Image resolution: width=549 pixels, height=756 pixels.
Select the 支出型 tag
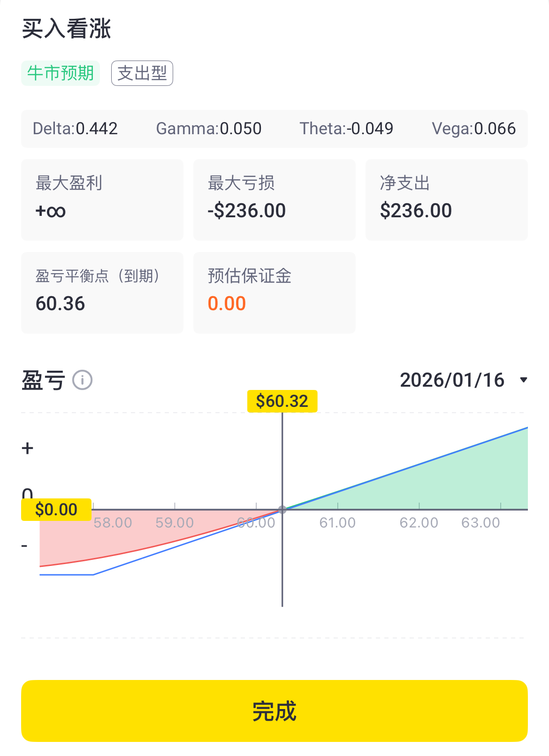[142, 73]
